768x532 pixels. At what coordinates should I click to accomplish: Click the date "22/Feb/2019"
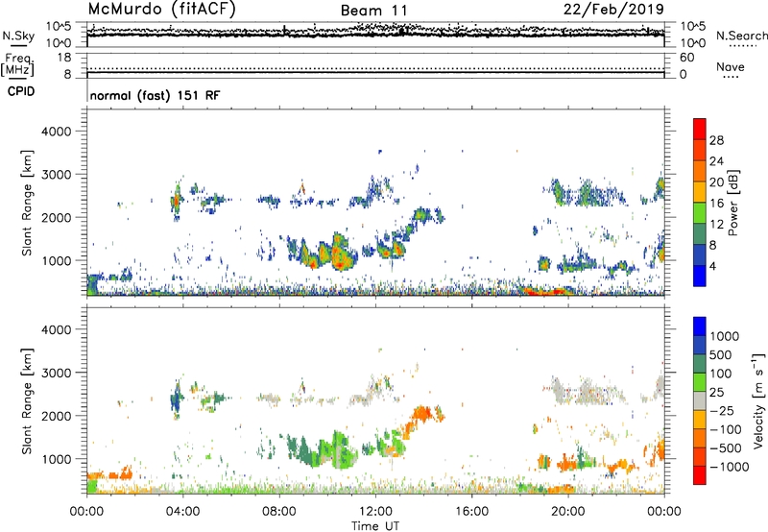[x=613, y=10]
